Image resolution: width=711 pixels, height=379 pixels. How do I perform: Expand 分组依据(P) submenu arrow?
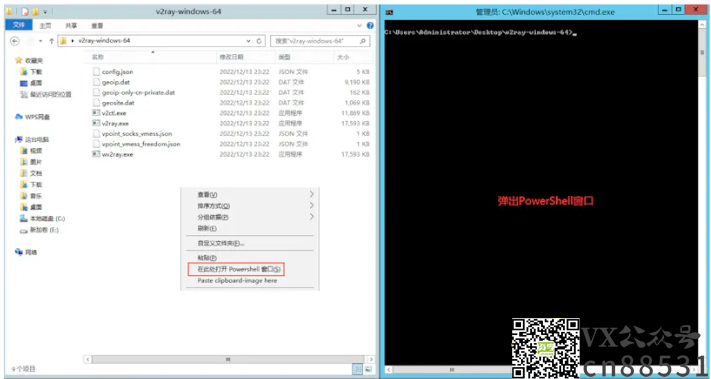pyautogui.click(x=312, y=217)
